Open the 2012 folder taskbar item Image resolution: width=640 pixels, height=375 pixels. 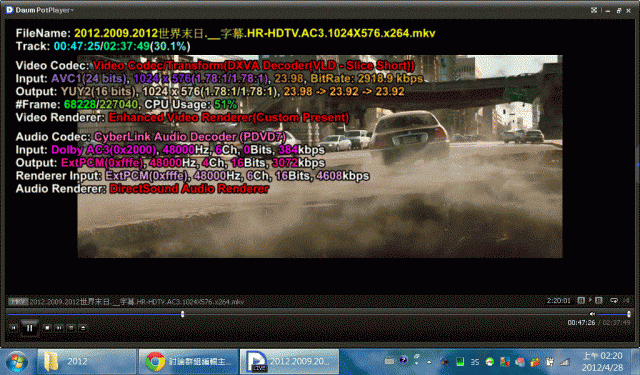[87, 361]
